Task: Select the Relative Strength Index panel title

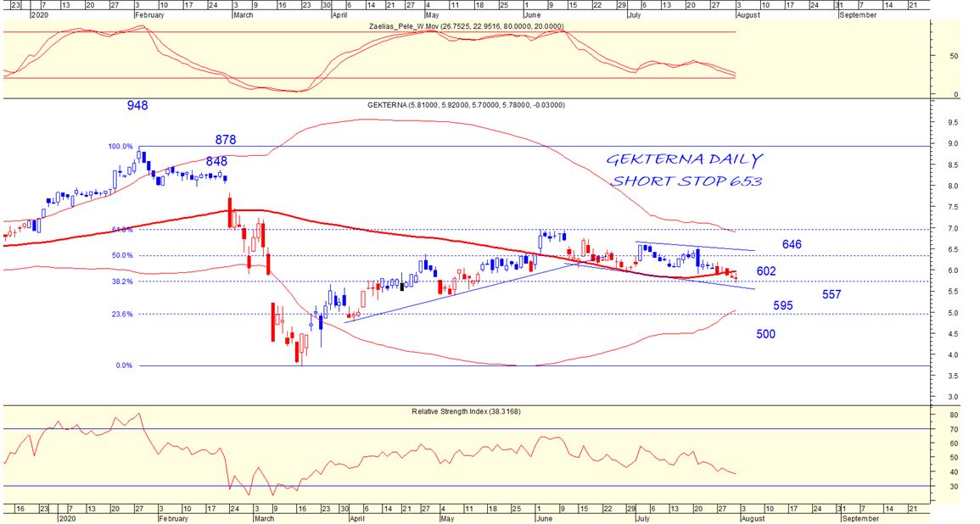Action: coord(466,411)
